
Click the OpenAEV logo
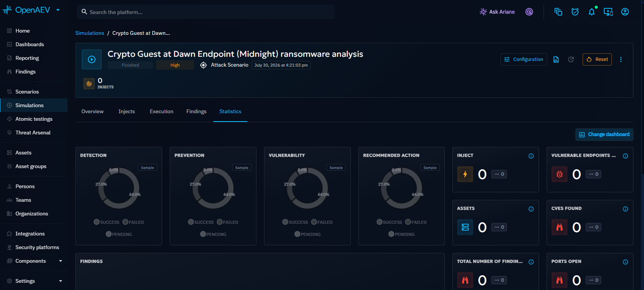coord(27,10)
